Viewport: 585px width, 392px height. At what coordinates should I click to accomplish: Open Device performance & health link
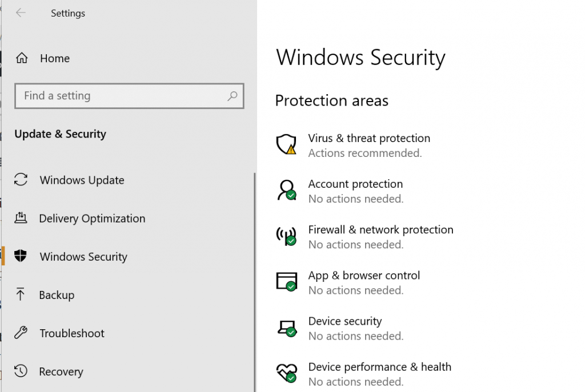tap(379, 367)
